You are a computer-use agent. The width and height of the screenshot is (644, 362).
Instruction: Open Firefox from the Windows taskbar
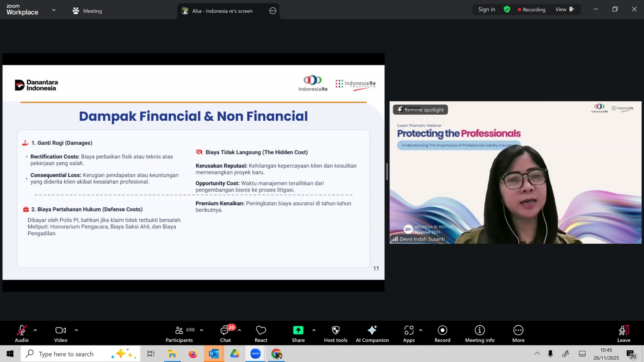click(193, 354)
